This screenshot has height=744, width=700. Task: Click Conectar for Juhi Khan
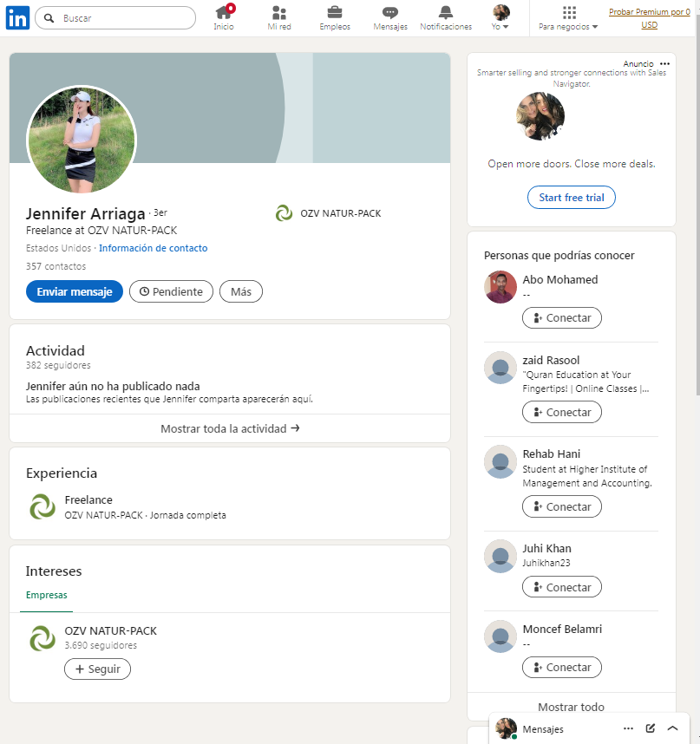[x=562, y=587]
